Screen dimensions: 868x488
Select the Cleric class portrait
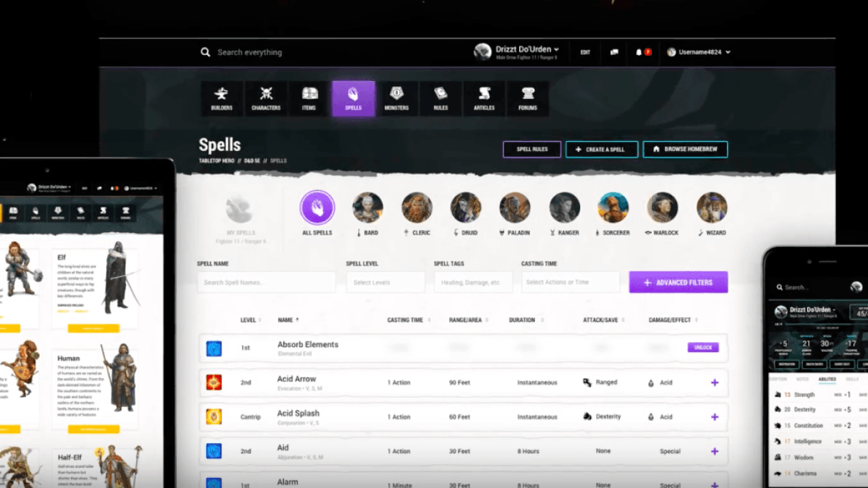(x=417, y=207)
